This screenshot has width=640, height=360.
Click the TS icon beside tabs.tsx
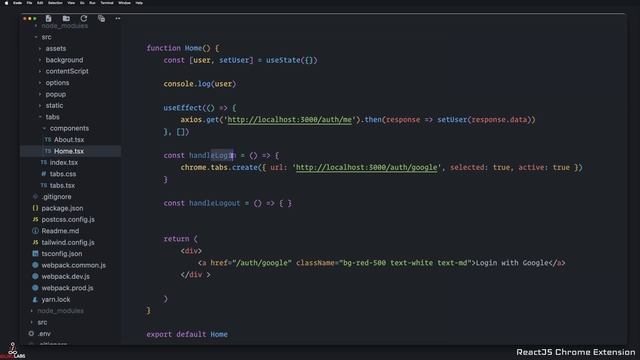click(44, 185)
